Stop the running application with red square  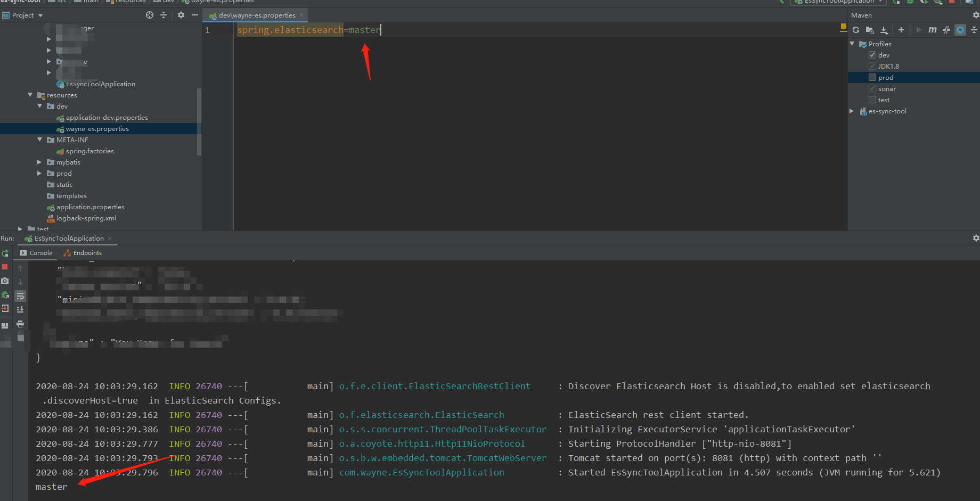(x=5, y=267)
